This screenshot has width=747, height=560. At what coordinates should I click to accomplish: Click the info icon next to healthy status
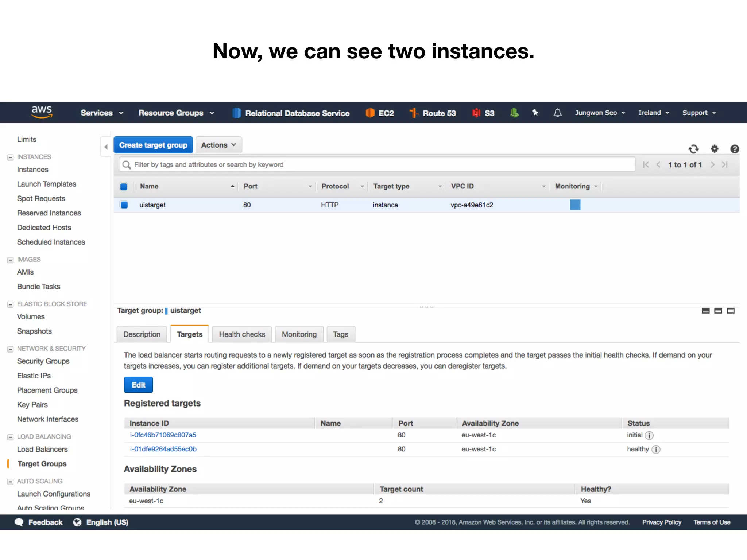(x=656, y=450)
